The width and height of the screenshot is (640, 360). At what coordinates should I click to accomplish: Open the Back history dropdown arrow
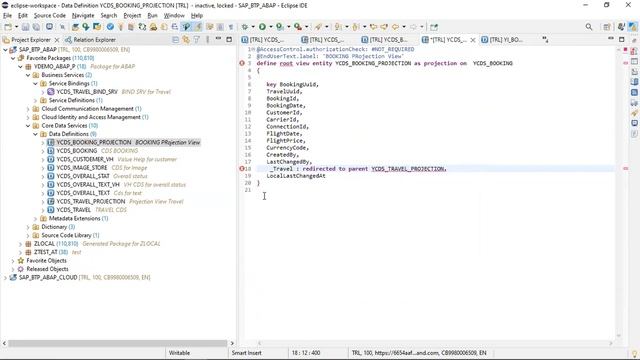click(x=404, y=27)
